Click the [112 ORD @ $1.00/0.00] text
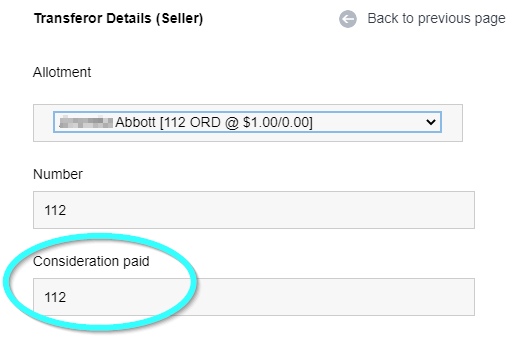The width and height of the screenshot is (515, 362). point(236,123)
